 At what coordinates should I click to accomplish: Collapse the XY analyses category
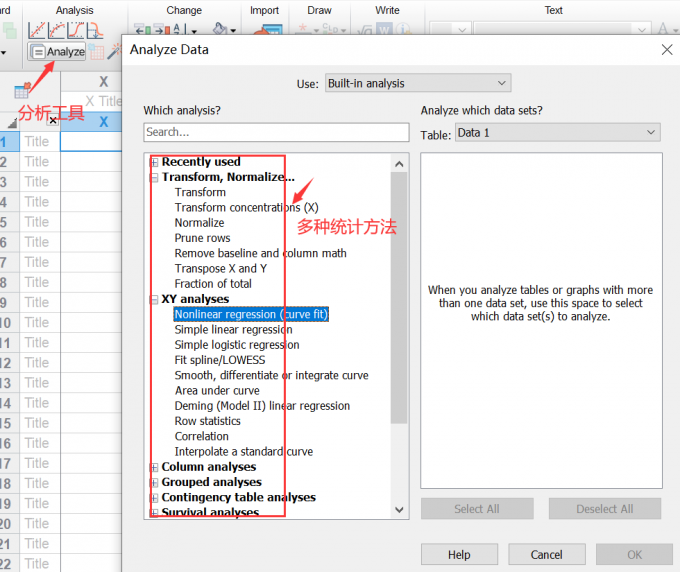tap(154, 299)
